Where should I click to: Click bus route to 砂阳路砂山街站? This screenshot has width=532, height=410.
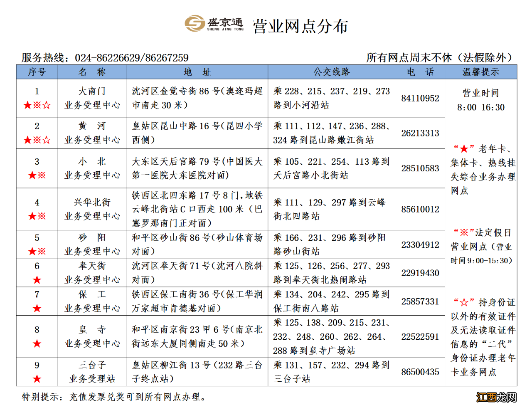[331, 245]
